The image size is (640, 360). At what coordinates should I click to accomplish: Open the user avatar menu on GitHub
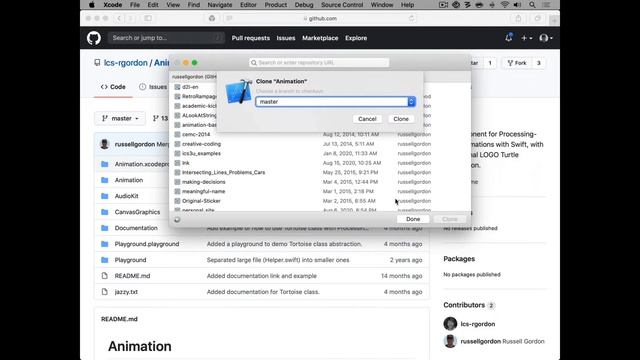tap(546, 38)
